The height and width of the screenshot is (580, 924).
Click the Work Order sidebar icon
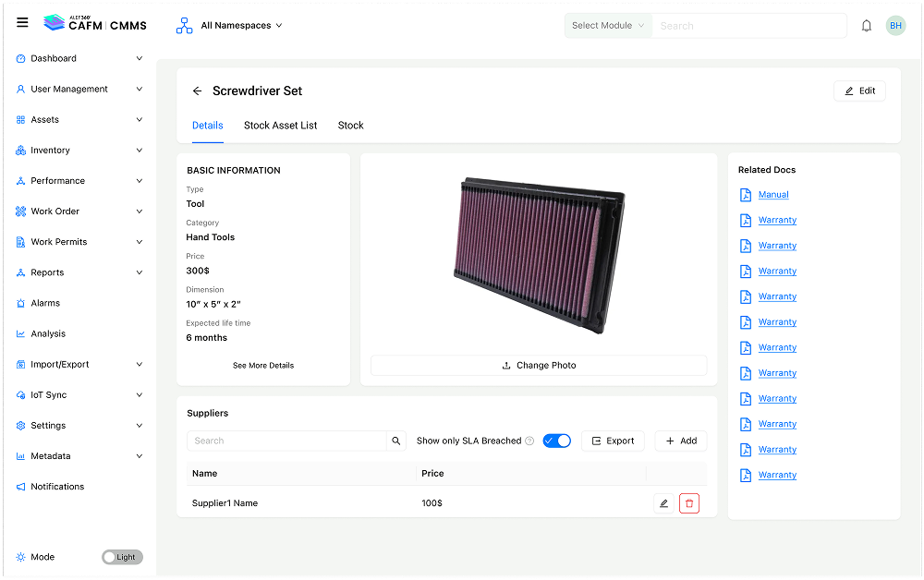pos(20,211)
